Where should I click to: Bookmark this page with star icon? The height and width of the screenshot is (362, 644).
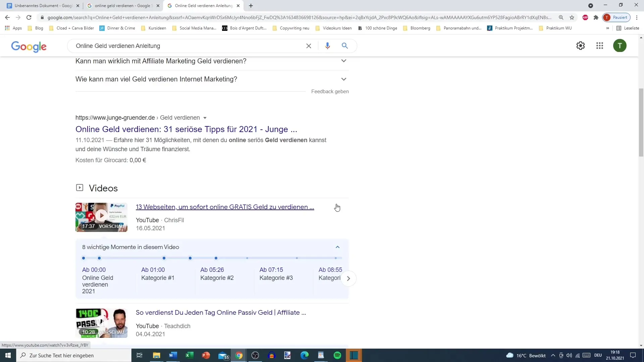coord(572,17)
